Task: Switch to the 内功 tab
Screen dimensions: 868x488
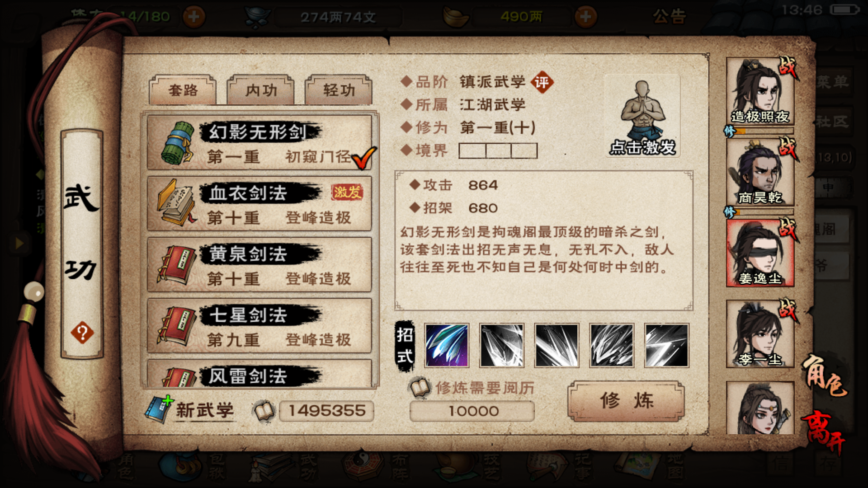Action: (x=261, y=90)
